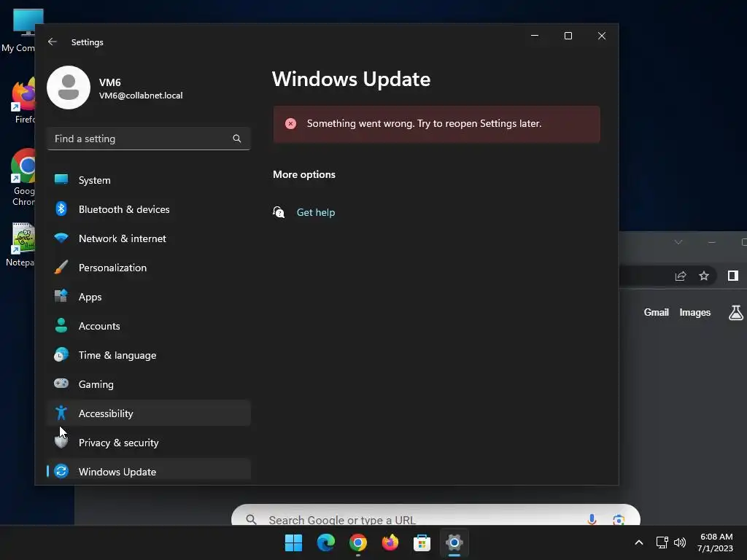The height and width of the screenshot is (560, 747).
Task: Open Network & internet settings
Action: 149,238
